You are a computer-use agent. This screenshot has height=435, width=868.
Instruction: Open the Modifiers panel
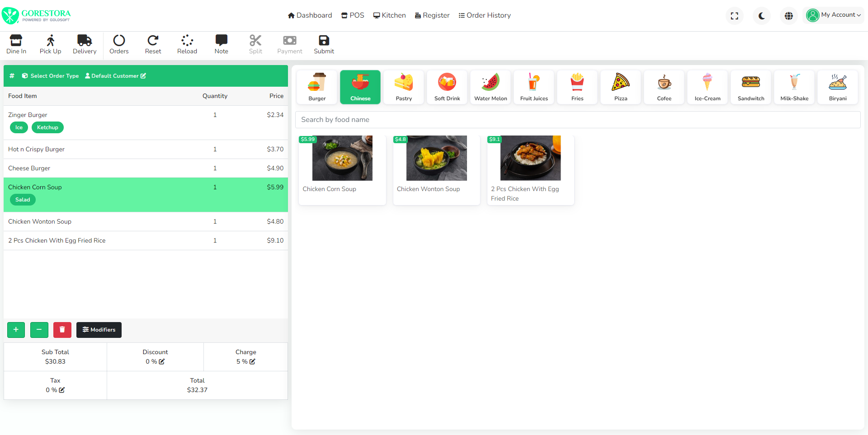click(99, 330)
